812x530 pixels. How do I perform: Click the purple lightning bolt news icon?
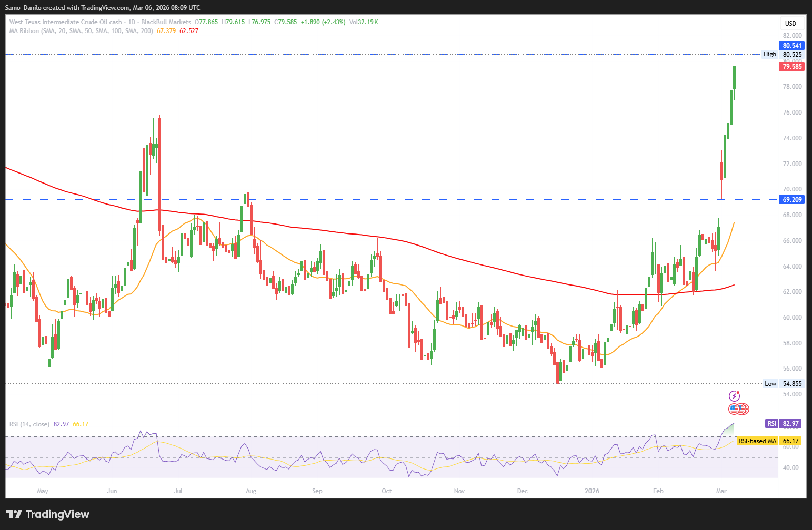[734, 396]
